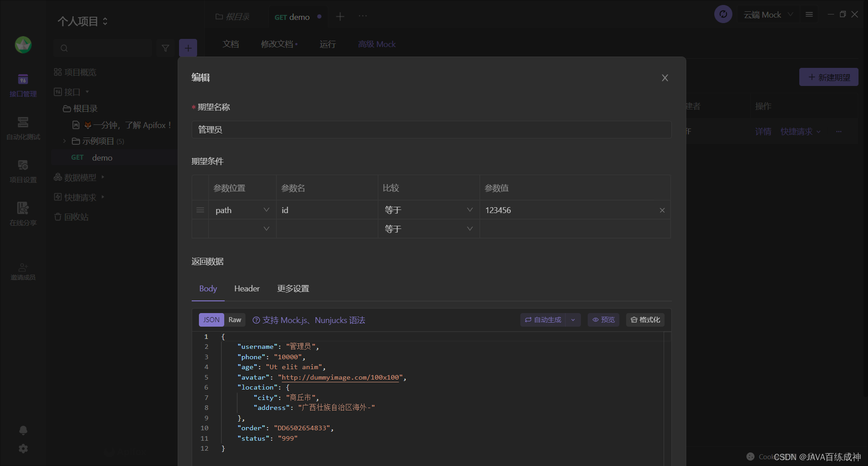Open 接口管理 in the sidebar
Screen dimensions: 868x466
23,86
